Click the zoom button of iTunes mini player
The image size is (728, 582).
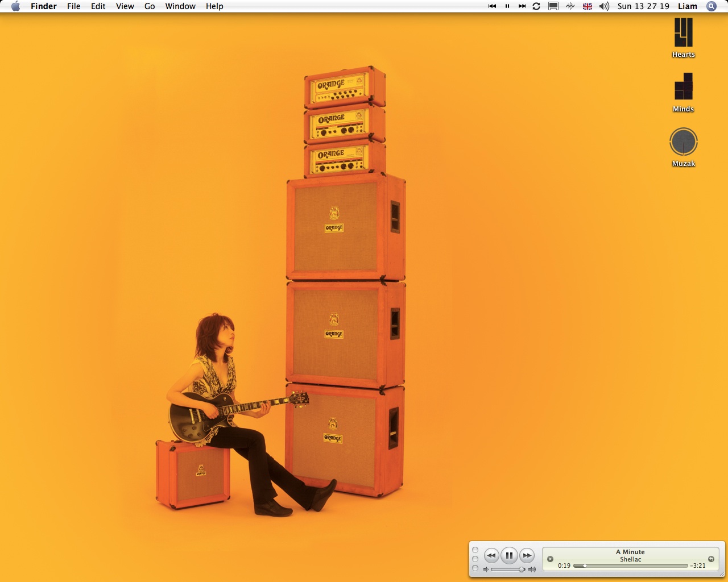(475, 568)
